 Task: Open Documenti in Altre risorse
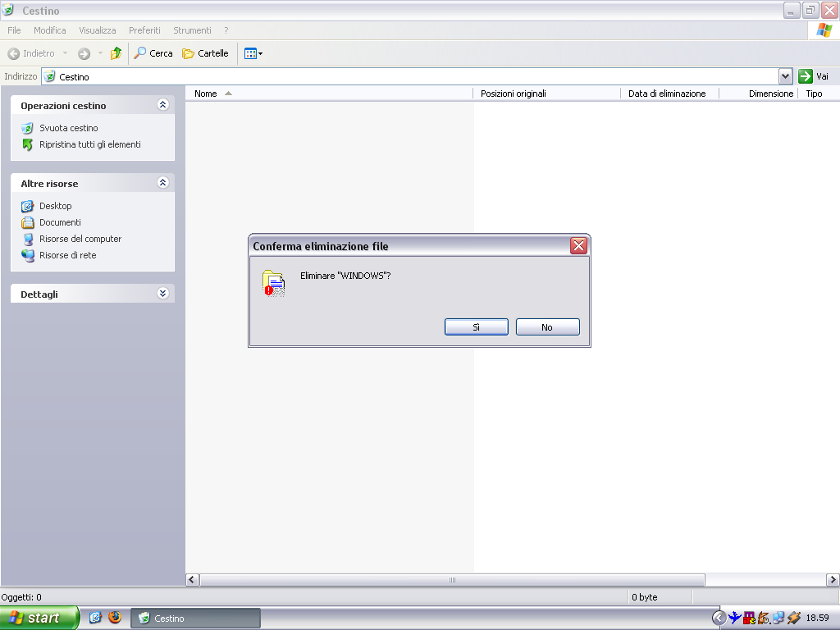pos(60,222)
